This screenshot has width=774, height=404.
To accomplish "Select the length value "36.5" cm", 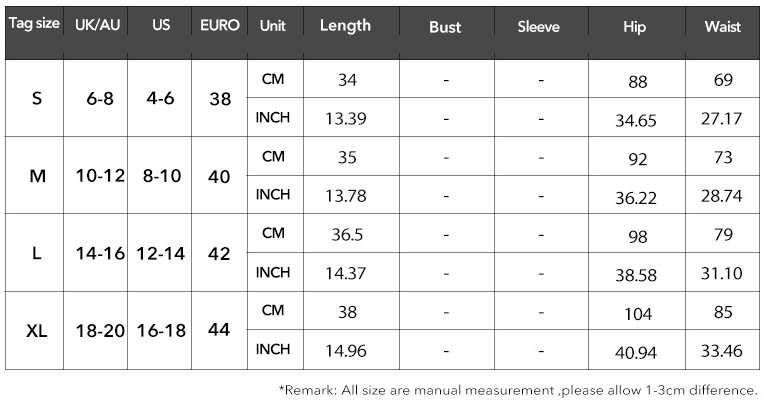I will [x=347, y=234].
